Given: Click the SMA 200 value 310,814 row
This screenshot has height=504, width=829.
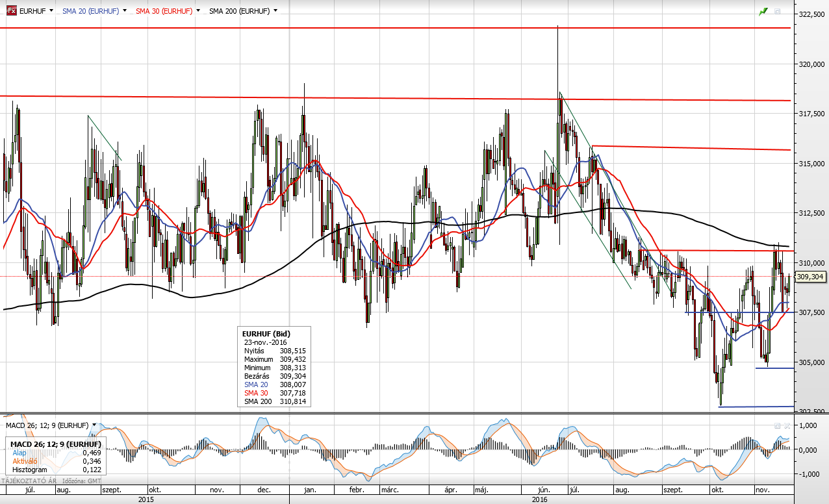Looking at the screenshot, I should coord(275,401).
